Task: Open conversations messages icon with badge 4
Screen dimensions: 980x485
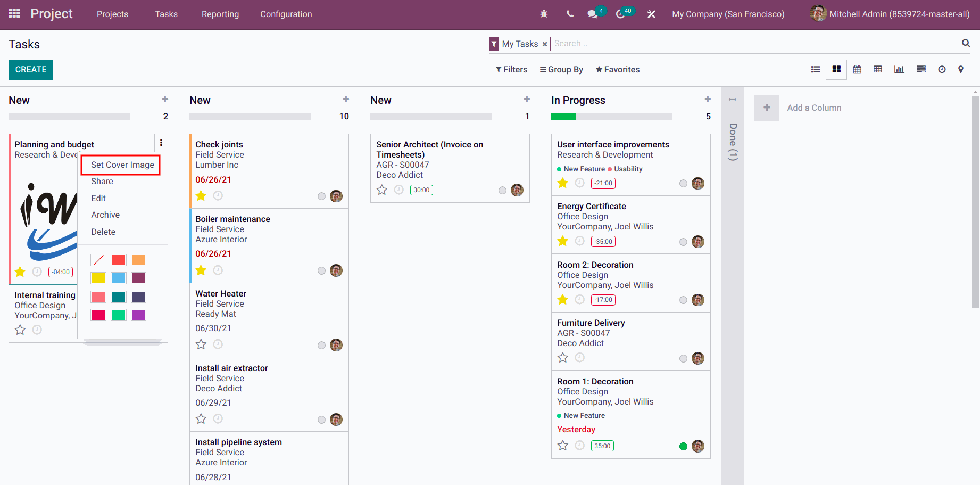Action: coord(593,14)
